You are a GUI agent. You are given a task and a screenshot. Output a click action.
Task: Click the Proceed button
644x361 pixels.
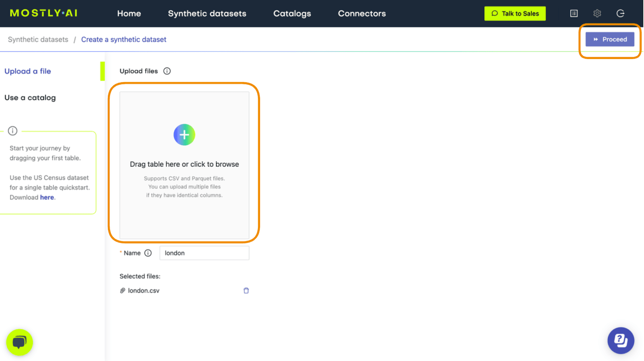(610, 39)
